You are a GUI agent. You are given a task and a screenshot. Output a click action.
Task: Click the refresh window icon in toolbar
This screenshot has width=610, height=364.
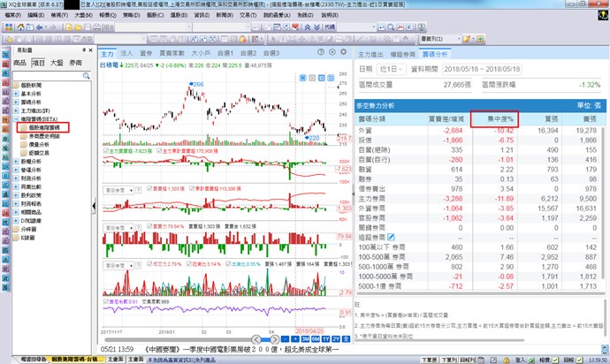pyautogui.click(x=286, y=27)
